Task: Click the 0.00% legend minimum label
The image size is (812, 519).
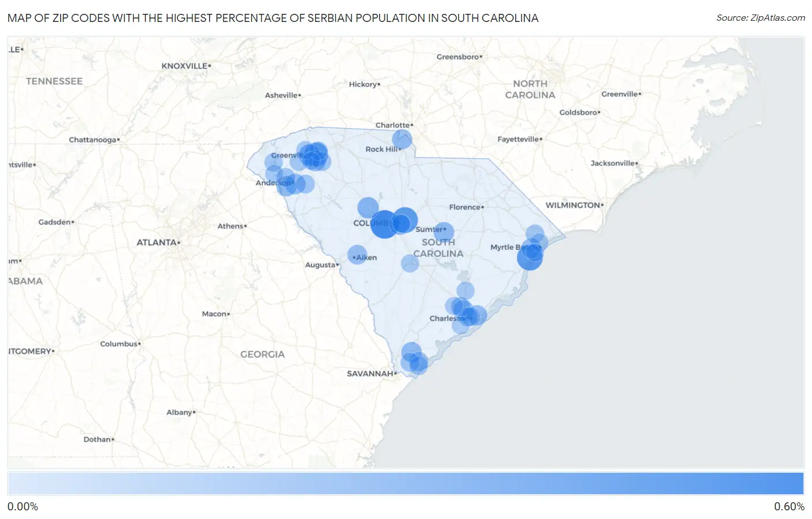Action: [23, 507]
